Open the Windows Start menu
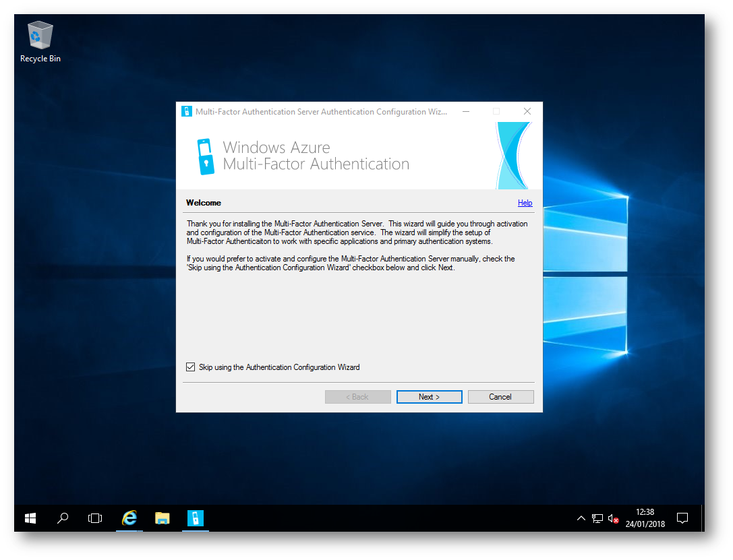The width and height of the screenshot is (733, 560). pyautogui.click(x=30, y=518)
